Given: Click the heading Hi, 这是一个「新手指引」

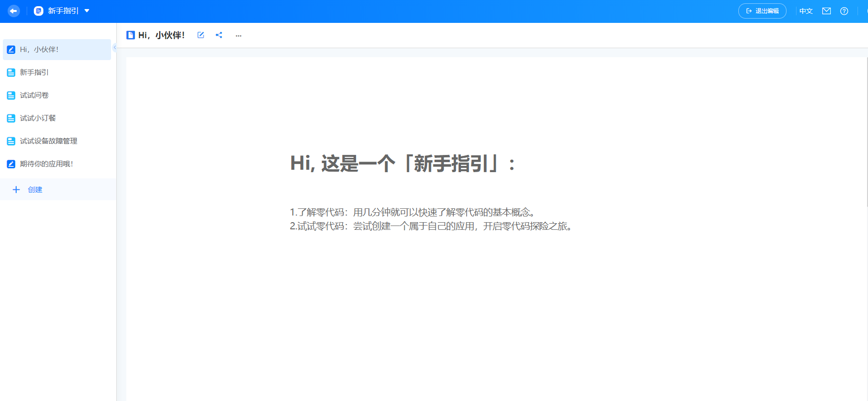Looking at the screenshot, I should click(x=403, y=164).
